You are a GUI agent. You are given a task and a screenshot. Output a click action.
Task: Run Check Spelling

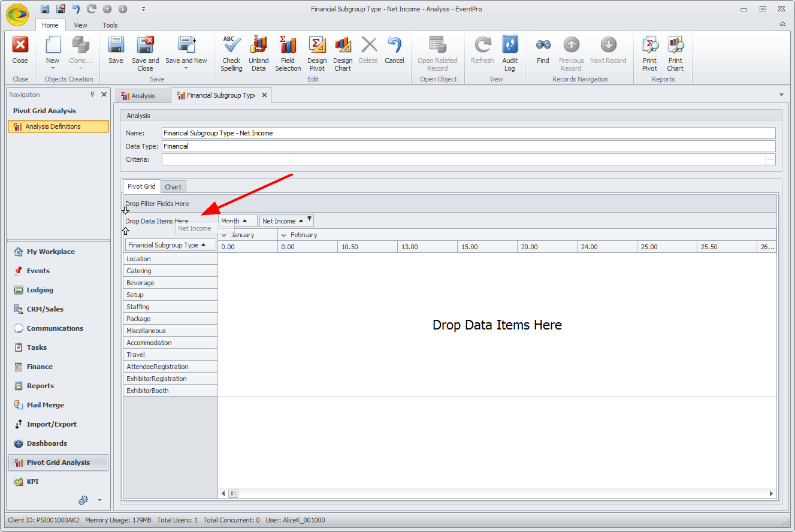(x=231, y=54)
